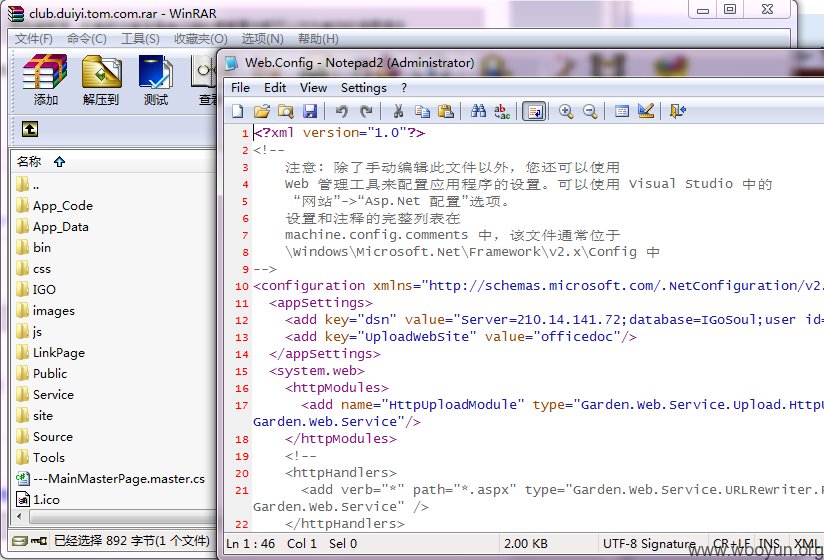The height and width of the screenshot is (560, 824).
Task: Click the Browse file icon in Notepad2
Action: point(285,111)
